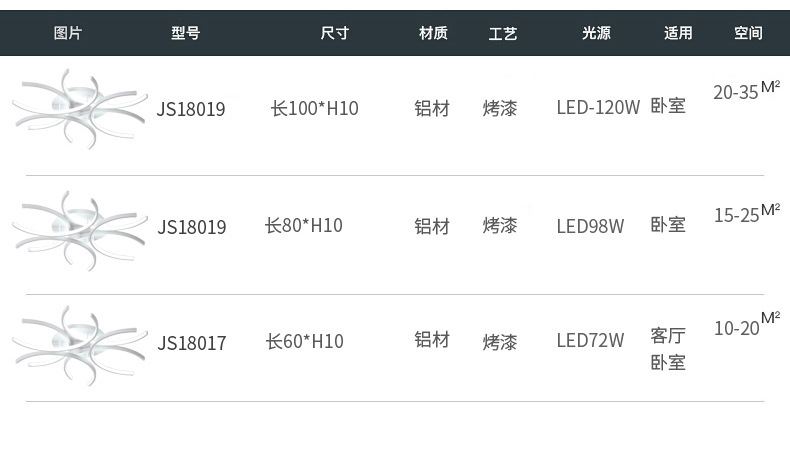Select the 空间 column header
This screenshot has width=790, height=470.
coord(748,33)
